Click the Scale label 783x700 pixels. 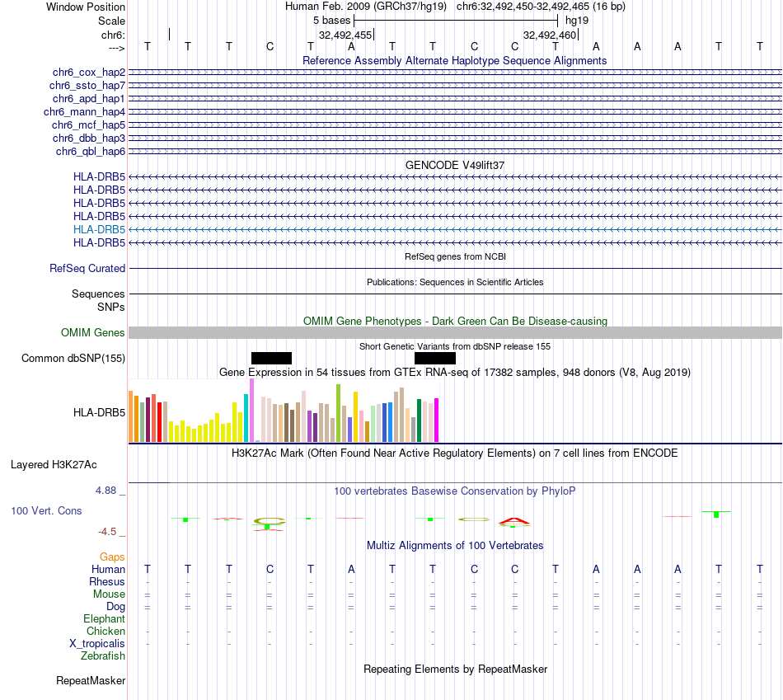tap(111, 21)
